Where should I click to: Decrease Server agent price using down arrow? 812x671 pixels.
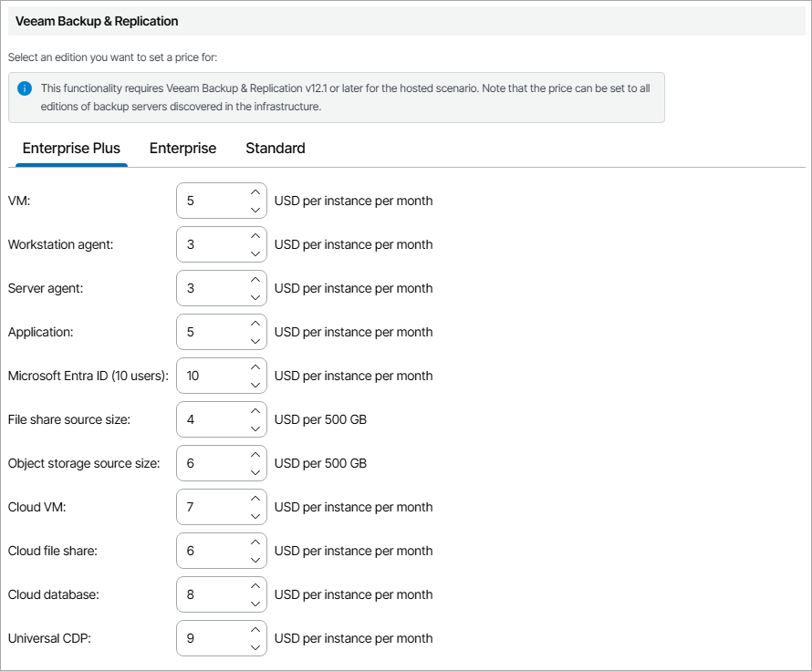pos(255,297)
